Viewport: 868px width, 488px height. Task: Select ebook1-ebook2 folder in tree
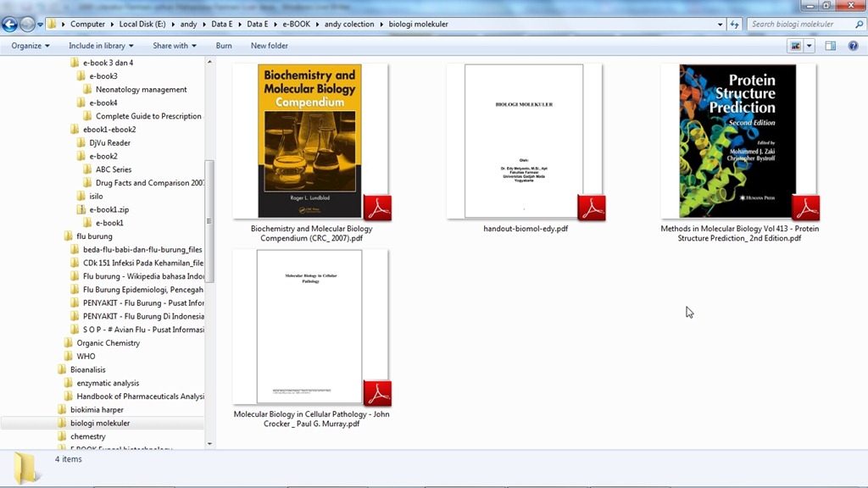[x=109, y=129]
